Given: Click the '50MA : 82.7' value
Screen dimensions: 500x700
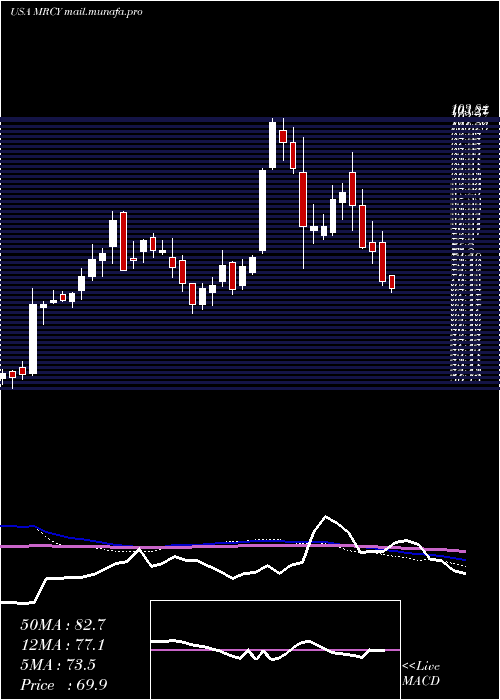Looking at the screenshot, I should [63, 625].
